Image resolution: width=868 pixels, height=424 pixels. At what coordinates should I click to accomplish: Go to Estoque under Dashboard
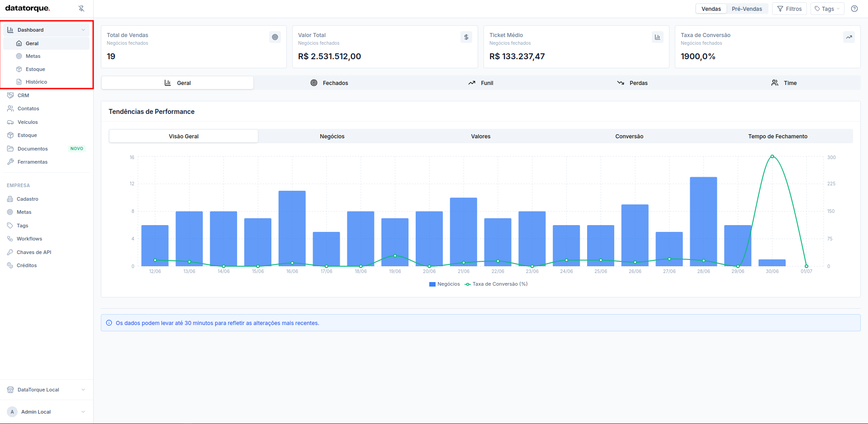47,69
